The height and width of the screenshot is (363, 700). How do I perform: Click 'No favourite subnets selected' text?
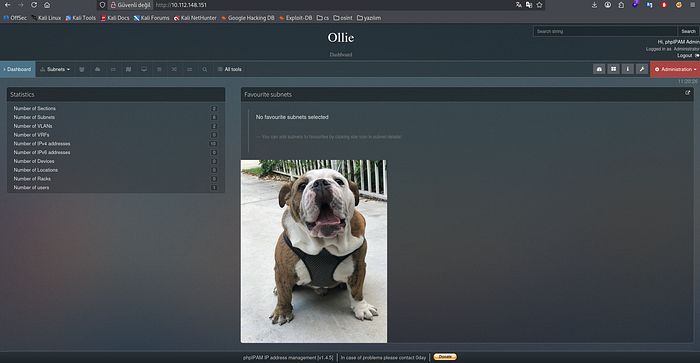click(x=292, y=117)
